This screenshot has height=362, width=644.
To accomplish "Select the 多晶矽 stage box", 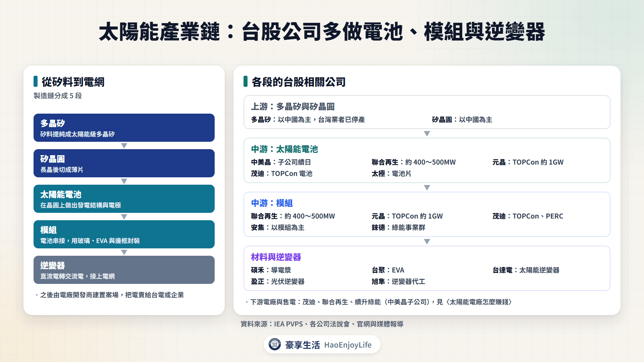I will click(x=124, y=128).
